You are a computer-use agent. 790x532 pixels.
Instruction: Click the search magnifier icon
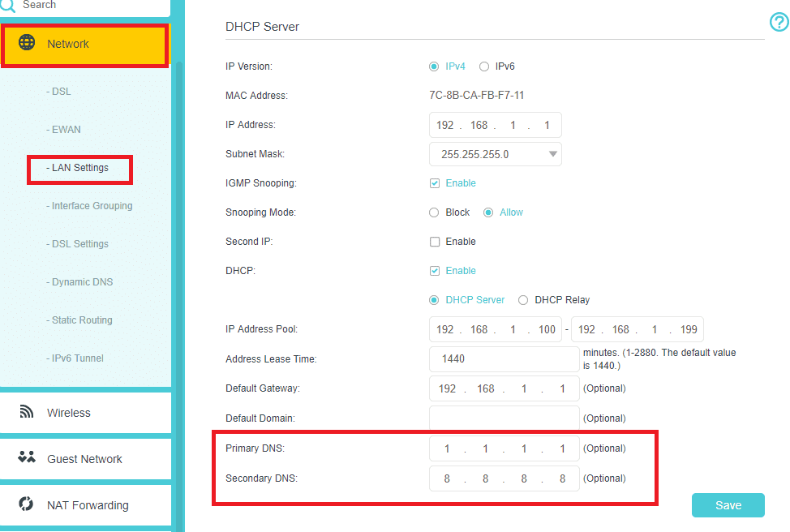point(7,5)
